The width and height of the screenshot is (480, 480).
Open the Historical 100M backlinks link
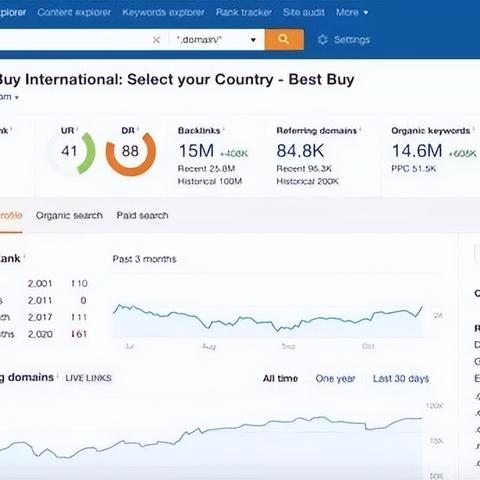(x=210, y=181)
